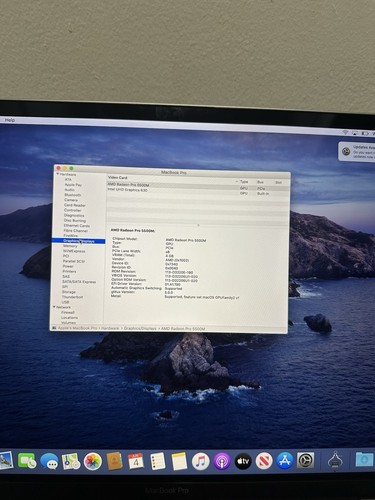375x500 pixels.
Task: Open System Preferences from the Dock
Action: tap(305, 461)
